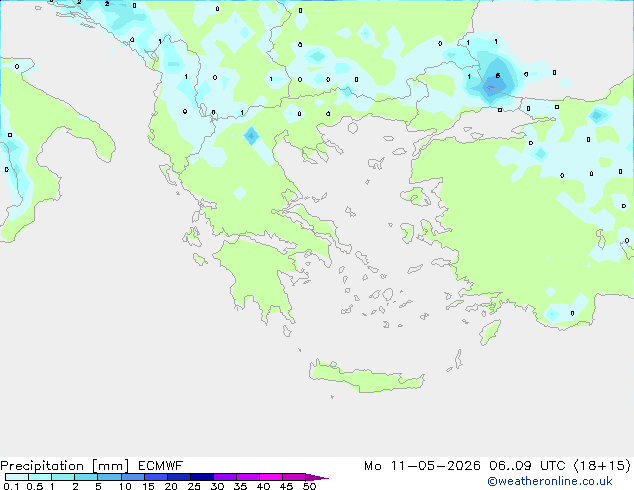Click the '06..09 UTC' time text
Image resolution: width=634 pixels, height=490 pixels.
[527, 466]
